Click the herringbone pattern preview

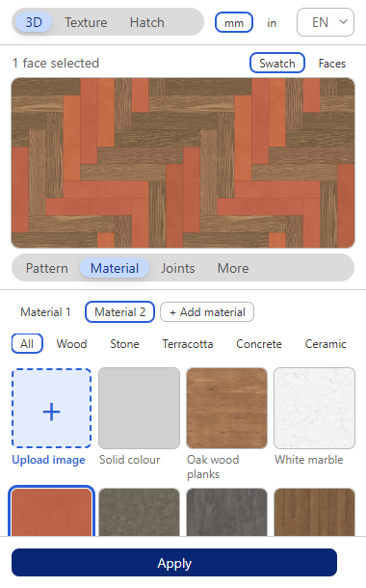tap(183, 163)
